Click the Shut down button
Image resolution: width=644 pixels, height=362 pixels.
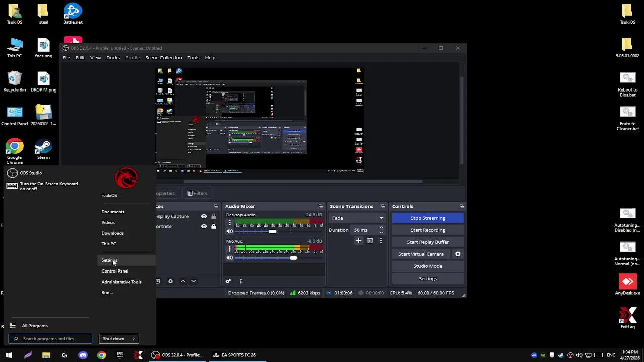(x=114, y=339)
